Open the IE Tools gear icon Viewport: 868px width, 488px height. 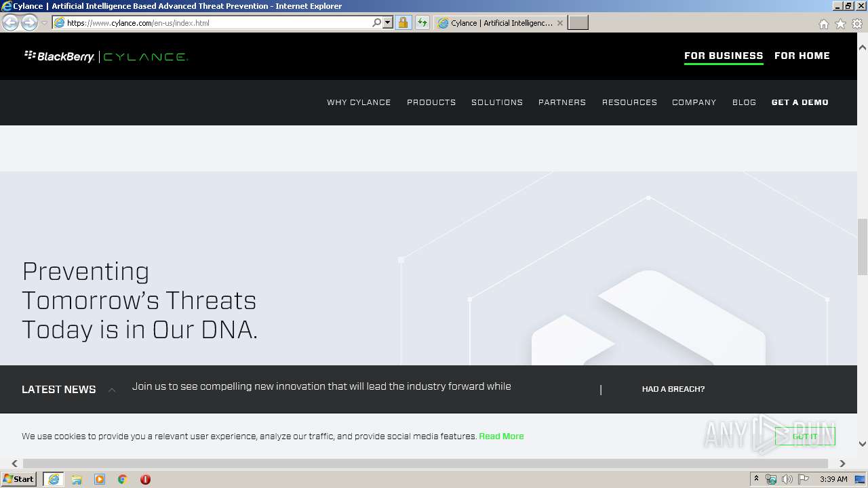[x=857, y=23]
